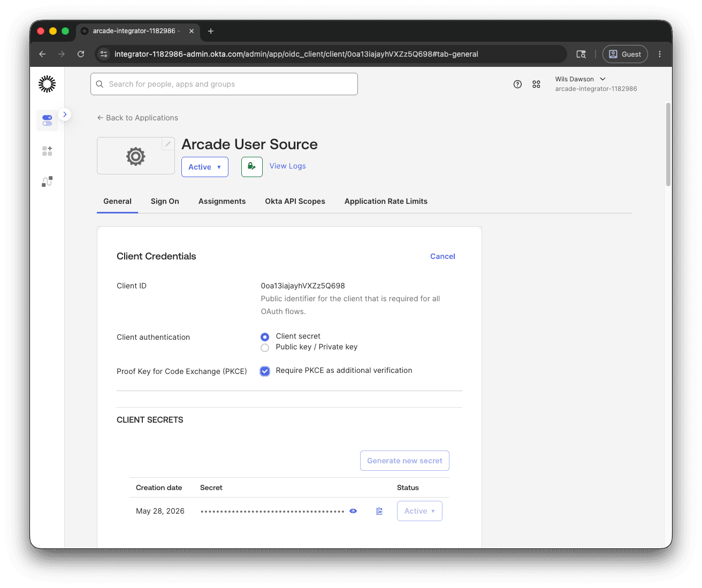Open the apps grid icon in the header
This screenshot has width=702, height=588.
pos(536,84)
